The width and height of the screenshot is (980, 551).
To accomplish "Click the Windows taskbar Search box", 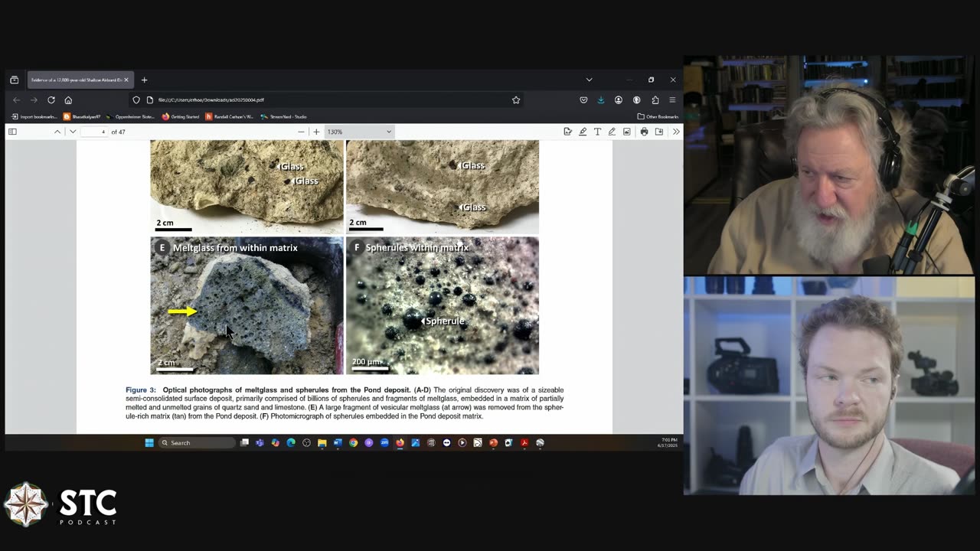I will point(197,442).
